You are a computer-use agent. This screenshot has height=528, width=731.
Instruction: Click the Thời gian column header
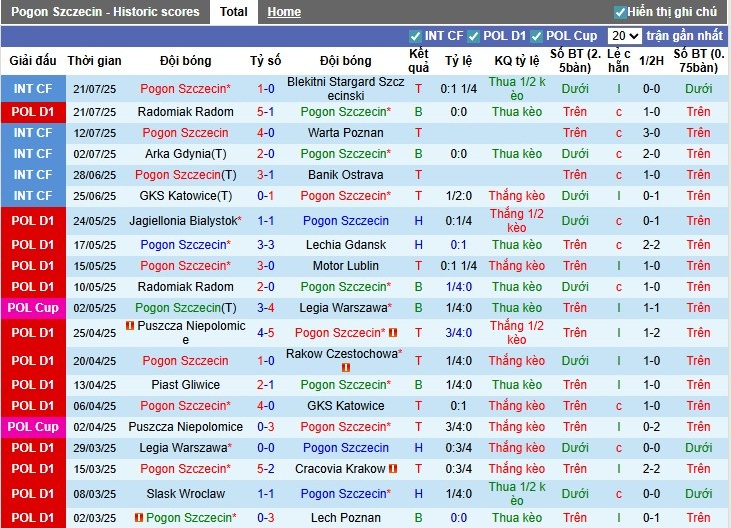pyautogui.click(x=94, y=61)
